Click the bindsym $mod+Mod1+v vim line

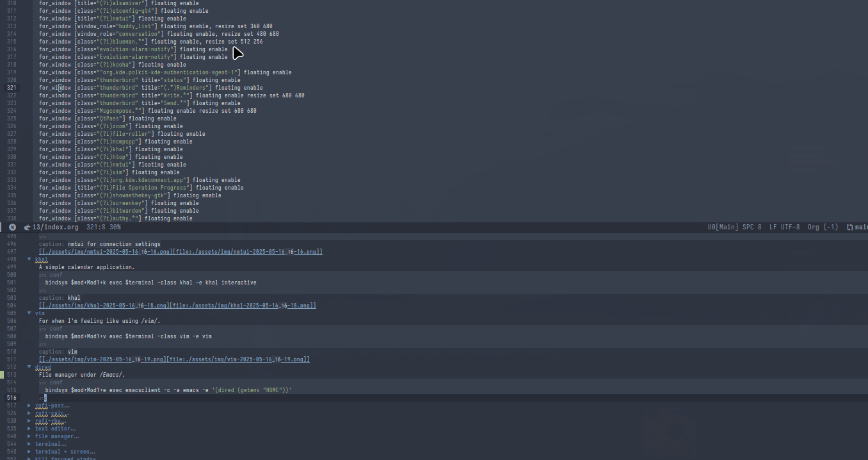click(x=128, y=336)
